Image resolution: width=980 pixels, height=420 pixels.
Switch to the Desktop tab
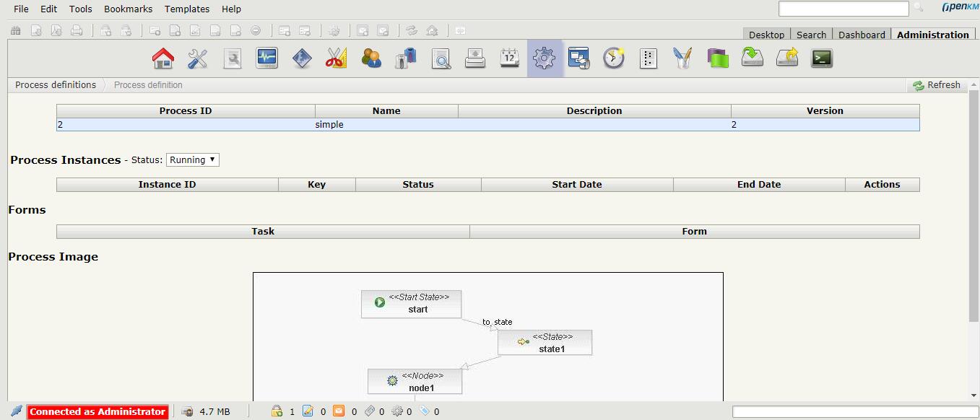[766, 35]
